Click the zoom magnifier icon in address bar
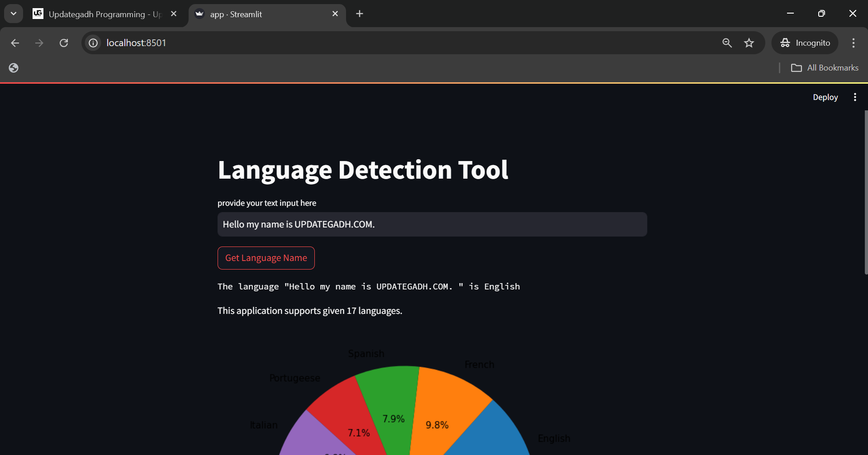The height and width of the screenshot is (455, 868). tap(727, 43)
